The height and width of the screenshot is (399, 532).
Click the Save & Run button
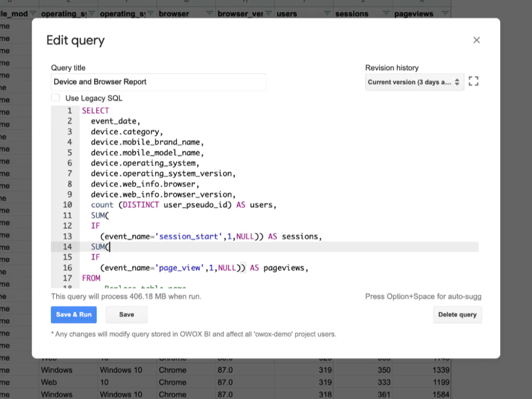[x=74, y=315]
